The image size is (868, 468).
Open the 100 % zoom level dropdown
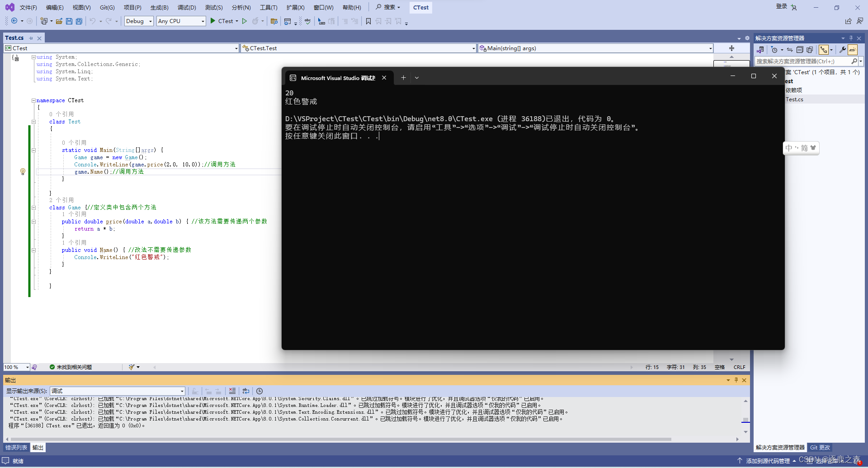(x=17, y=367)
